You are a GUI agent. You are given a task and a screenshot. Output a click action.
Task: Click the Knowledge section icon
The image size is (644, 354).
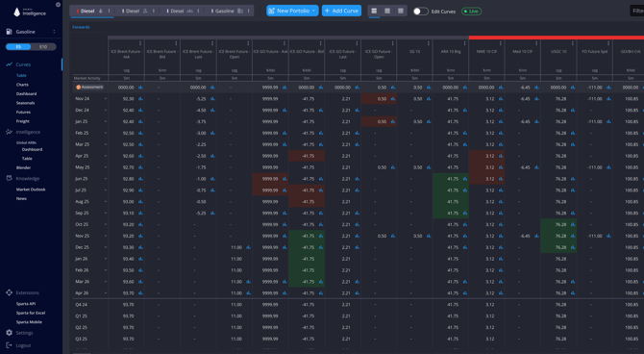[x=9, y=178]
